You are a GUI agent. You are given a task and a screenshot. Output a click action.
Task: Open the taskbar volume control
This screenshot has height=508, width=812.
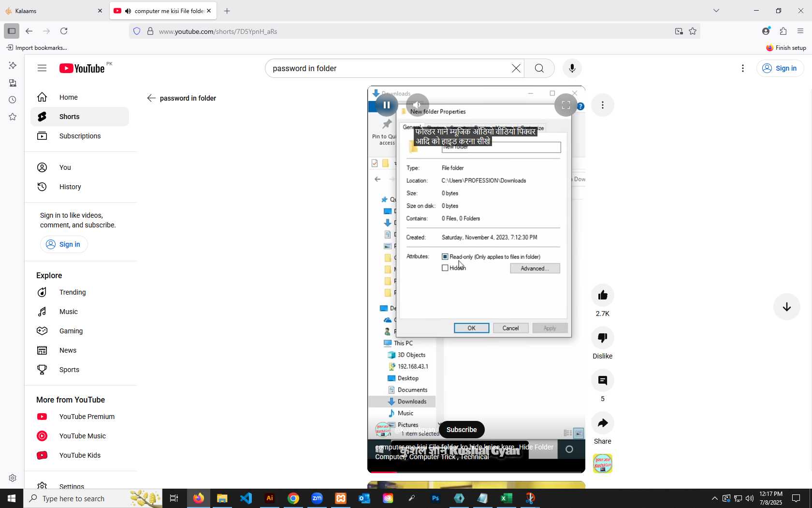coord(750,498)
